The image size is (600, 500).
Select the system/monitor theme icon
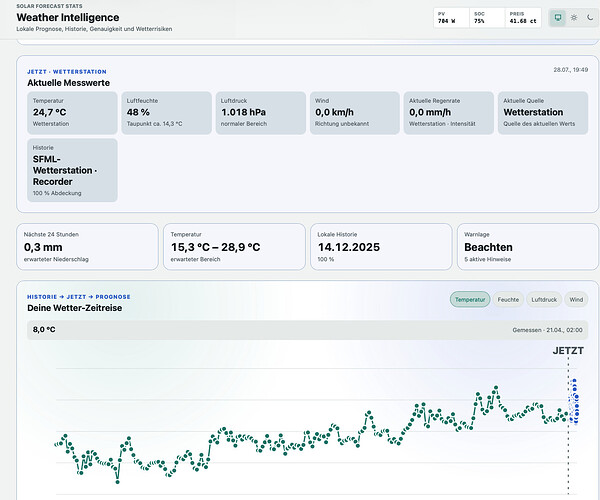tap(558, 18)
